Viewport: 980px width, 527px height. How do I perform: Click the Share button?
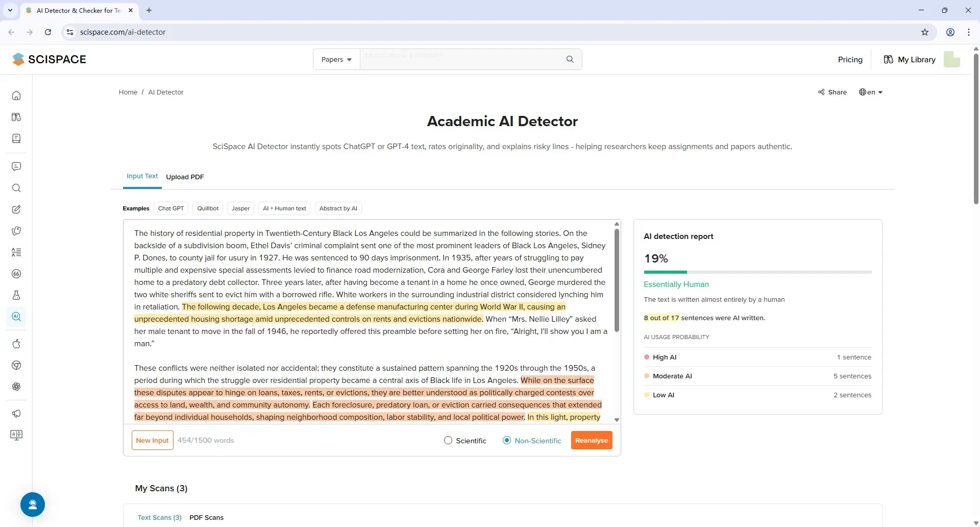(832, 92)
